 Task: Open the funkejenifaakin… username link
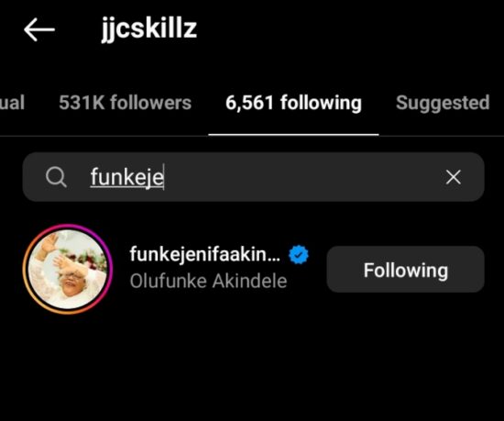[204, 254]
